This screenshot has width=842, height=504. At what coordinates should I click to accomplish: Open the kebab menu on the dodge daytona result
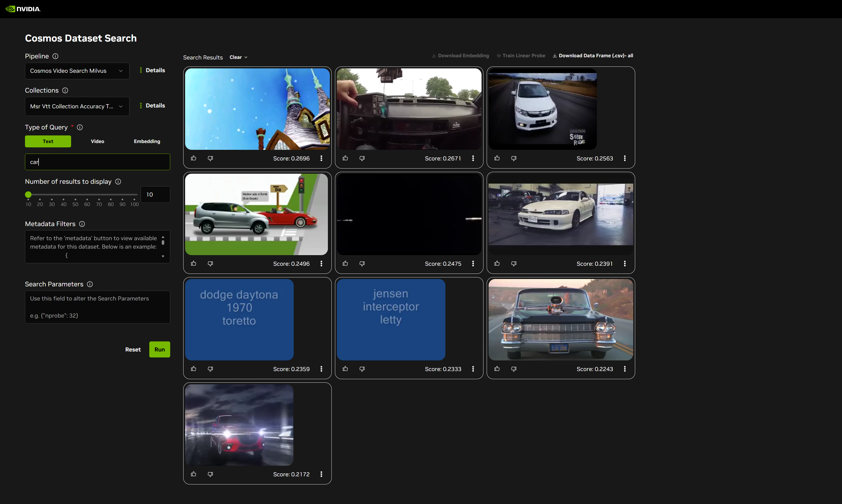click(x=321, y=369)
